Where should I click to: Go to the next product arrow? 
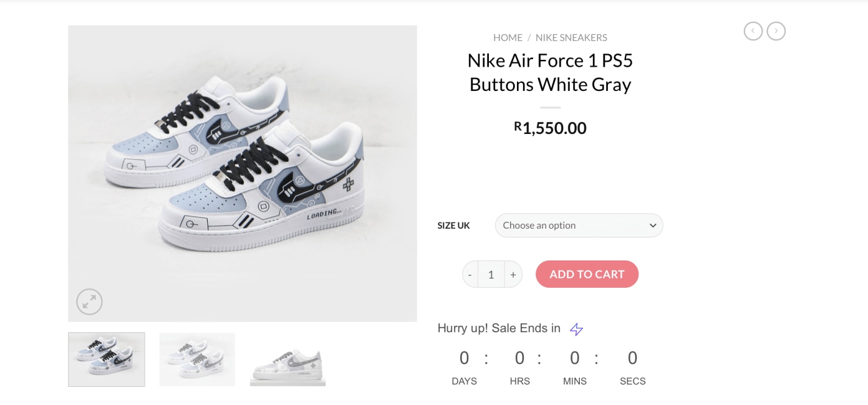776,31
